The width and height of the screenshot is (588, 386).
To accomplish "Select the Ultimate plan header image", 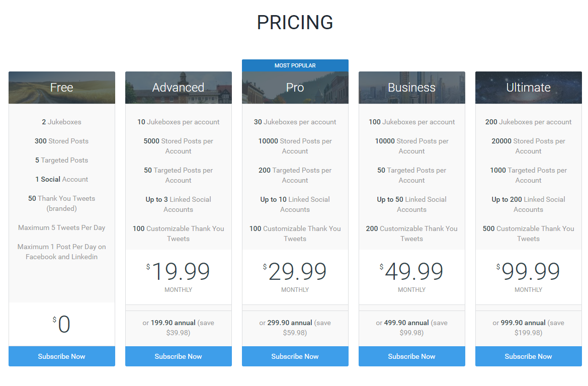I will (528, 88).
